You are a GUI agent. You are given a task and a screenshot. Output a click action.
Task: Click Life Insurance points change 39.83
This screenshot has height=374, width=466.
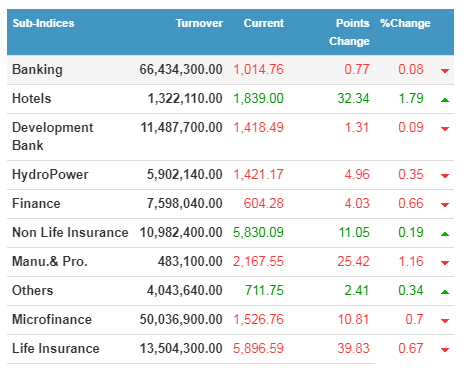[x=353, y=348]
